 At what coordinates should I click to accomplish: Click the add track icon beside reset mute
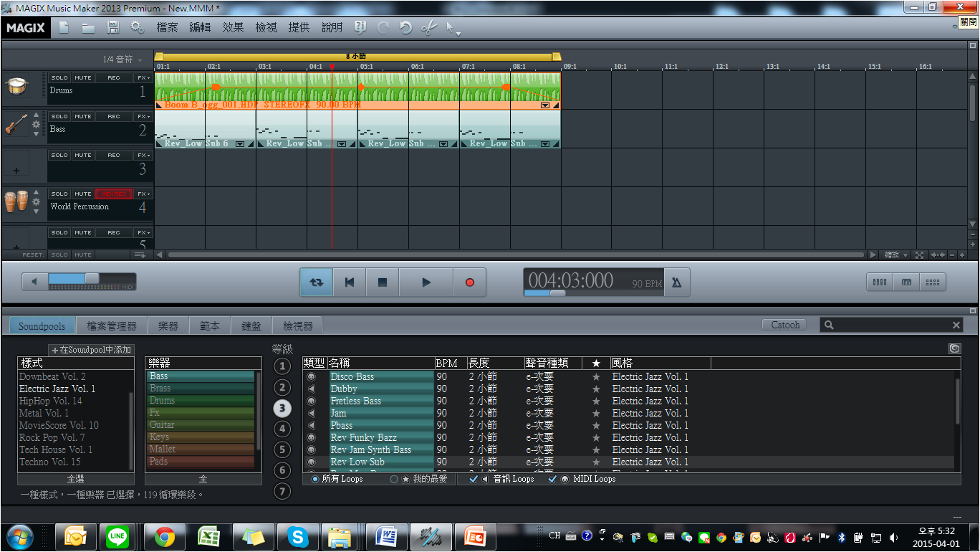point(140,255)
